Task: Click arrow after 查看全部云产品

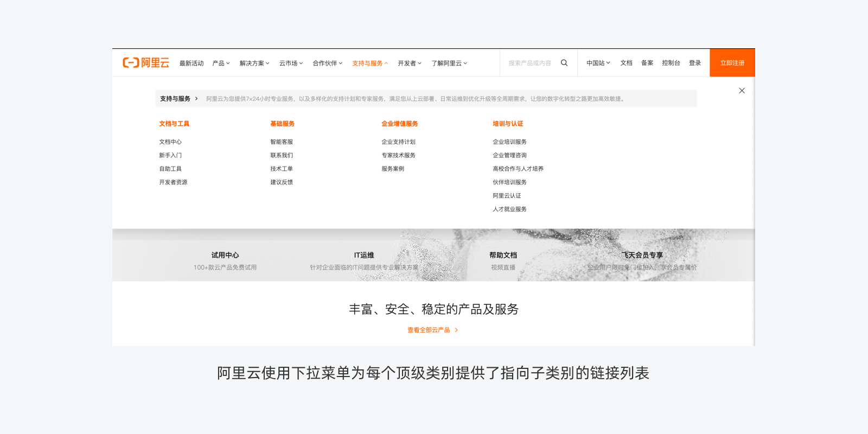Action: [456, 330]
